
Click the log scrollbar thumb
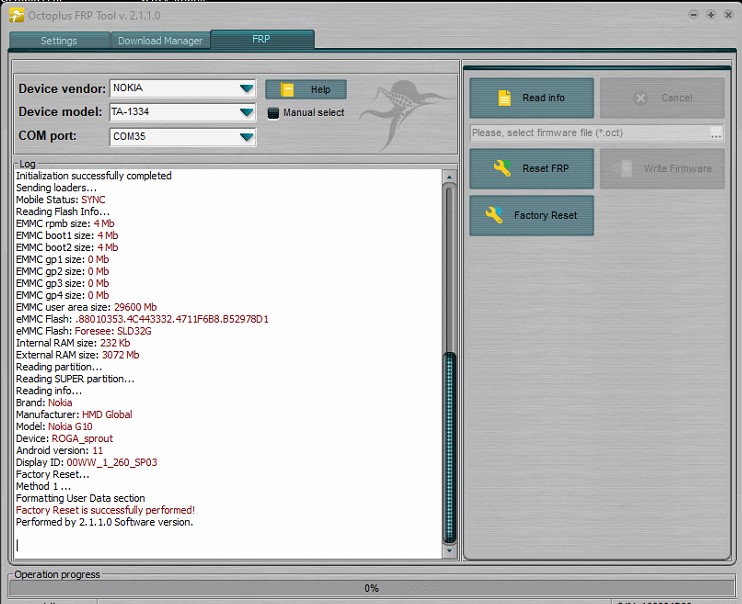449,447
